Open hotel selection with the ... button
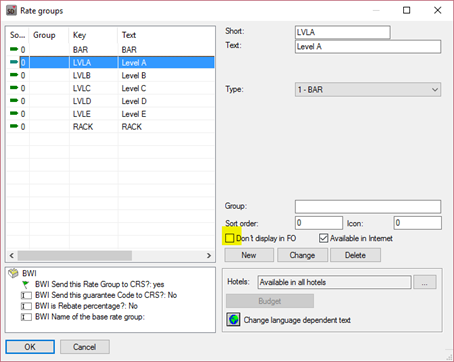 coord(425,282)
